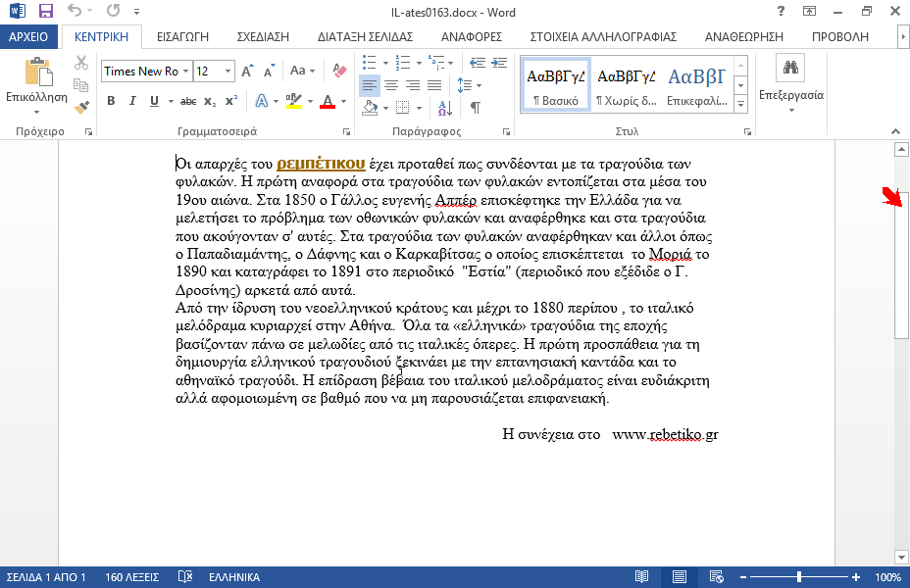Apply the Επικεφαλί... heading style
The width and height of the screenshot is (910, 588).
(696, 85)
